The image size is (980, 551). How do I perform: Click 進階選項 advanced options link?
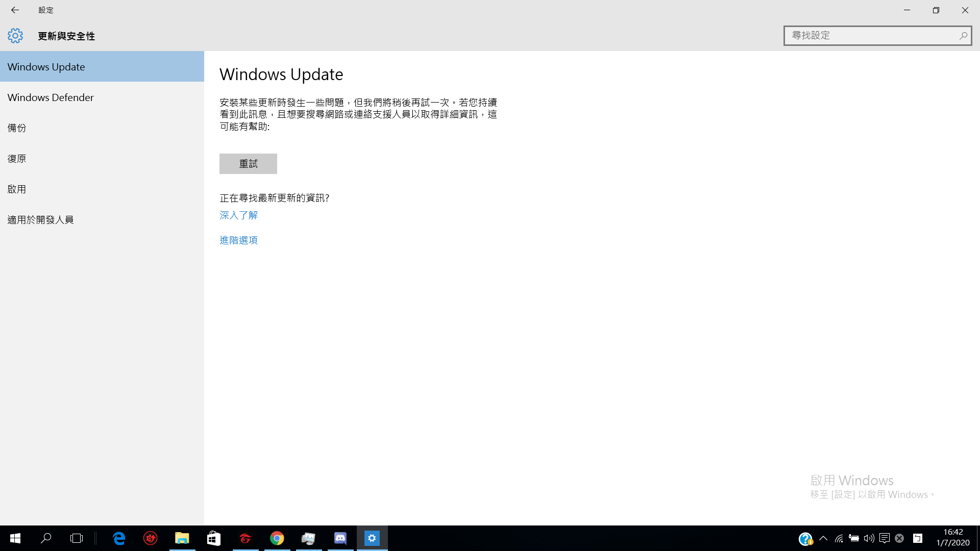[x=239, y=239]
